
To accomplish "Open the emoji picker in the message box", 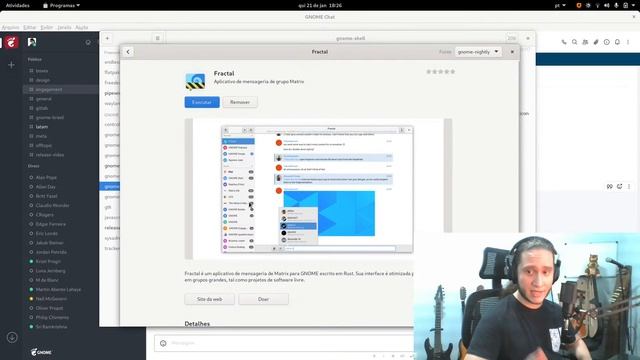I will [x=163, y=343].
